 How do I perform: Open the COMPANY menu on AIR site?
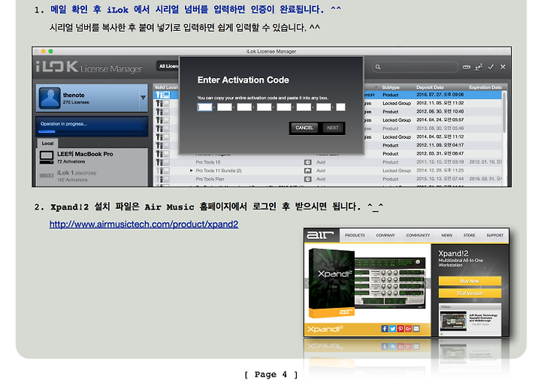[x=385, y=235]
